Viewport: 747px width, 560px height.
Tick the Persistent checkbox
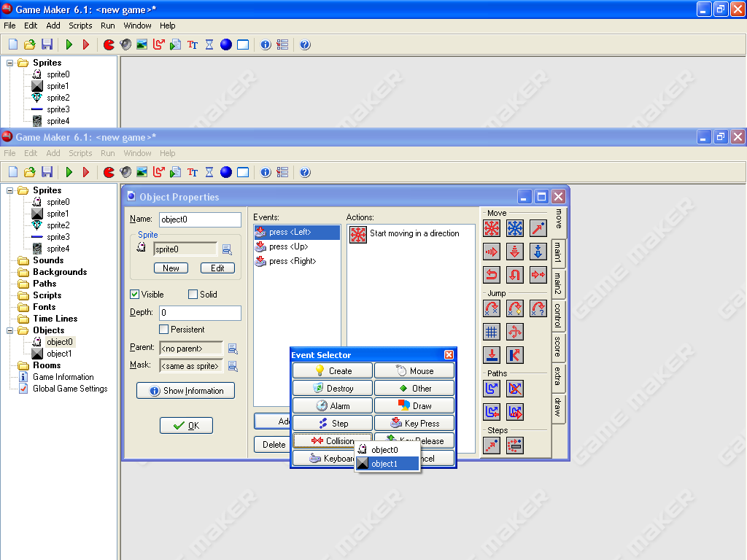[x=163, y=330]
